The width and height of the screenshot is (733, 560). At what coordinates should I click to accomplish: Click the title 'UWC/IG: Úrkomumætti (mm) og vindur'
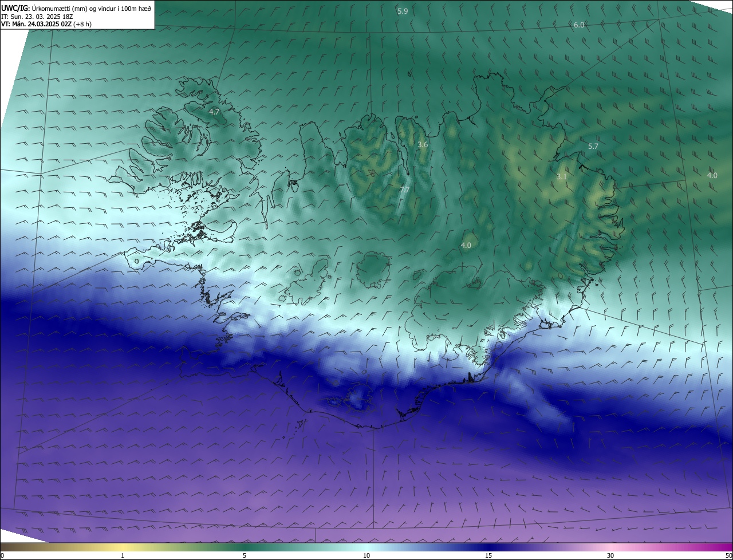pyautogui.click(x=77, y=7)
